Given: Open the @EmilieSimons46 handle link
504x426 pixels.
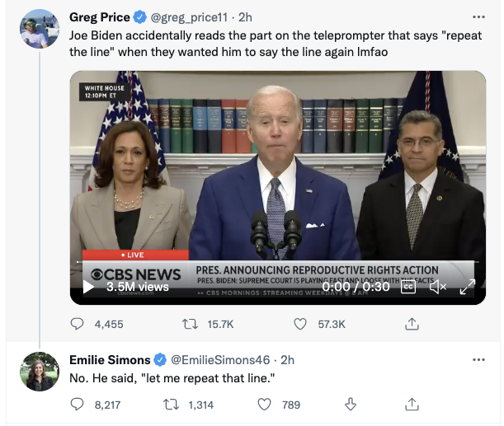Looking at the screenshot, I should point(220,360).
